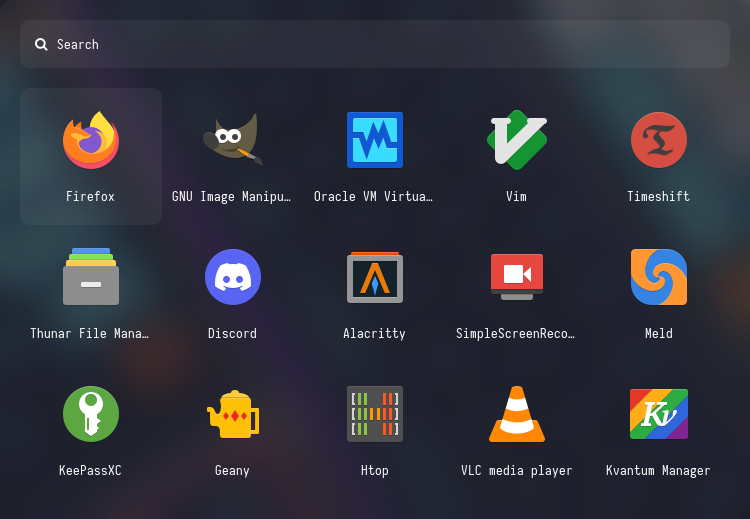Open VLC media player
Image resolution: width=750 pixels, height=519 pixels.
(516, 414)
